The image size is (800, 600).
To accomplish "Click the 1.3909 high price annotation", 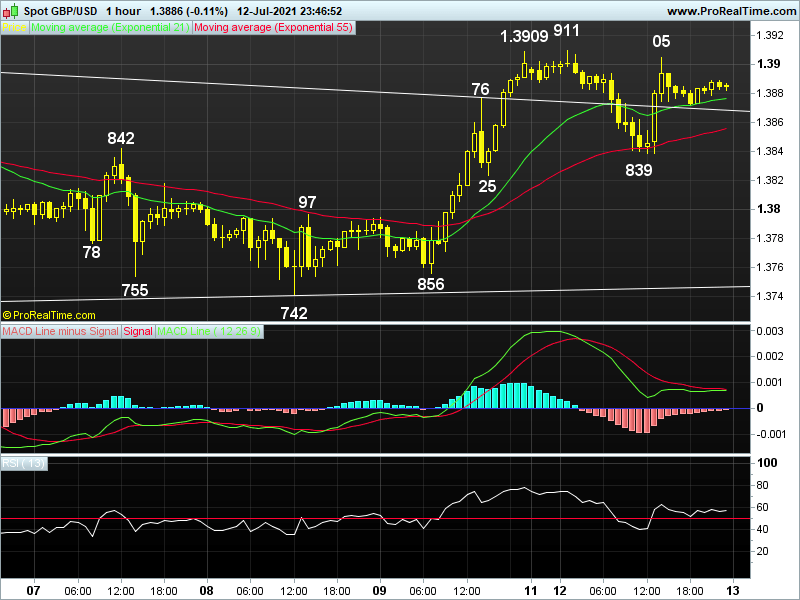I will click(524, 37).
